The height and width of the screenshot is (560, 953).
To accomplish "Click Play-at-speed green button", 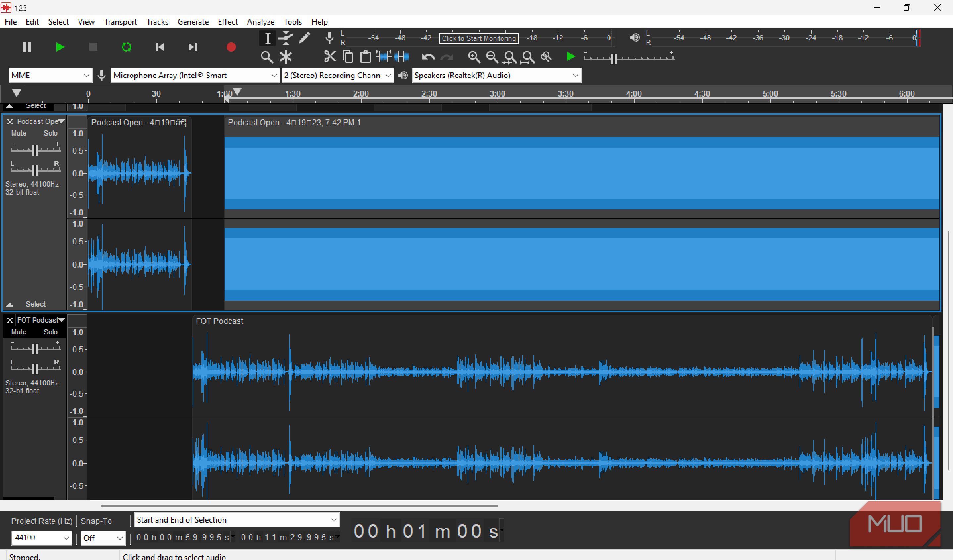I will [x=571, y=57].
